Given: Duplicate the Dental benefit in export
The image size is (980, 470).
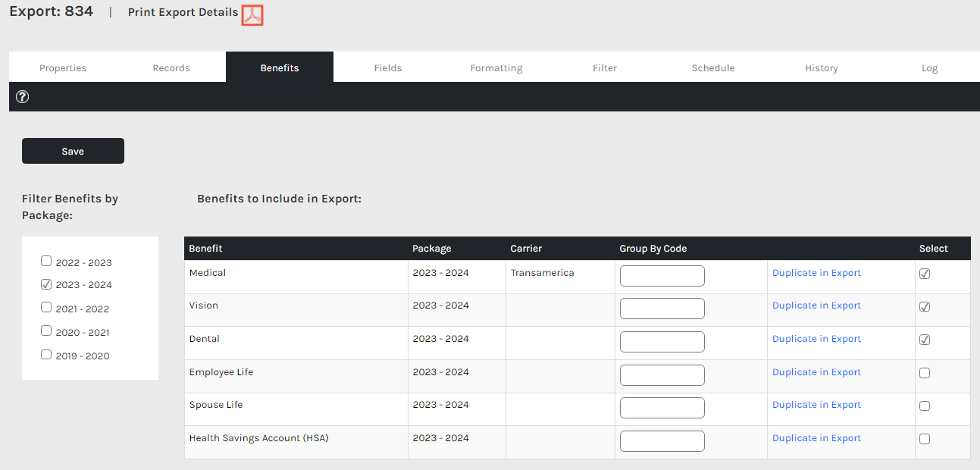Looking at the screenshot, I should click(x=816, y=339).
